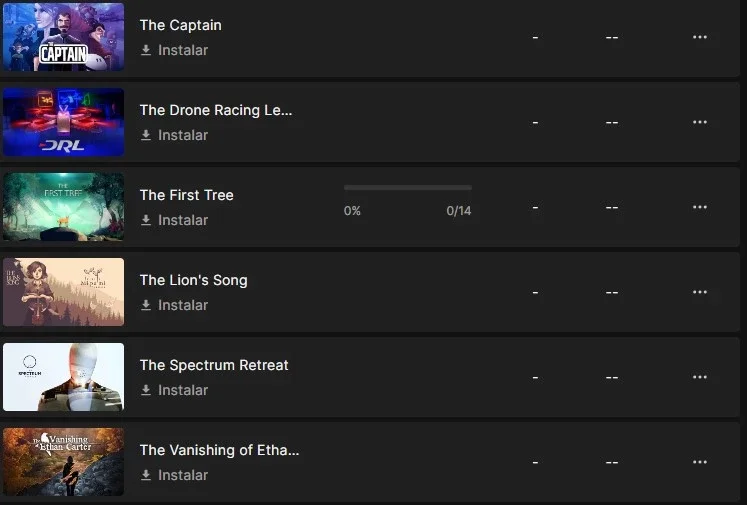Click the download icon under The Spectrum Retreat
The image size is (747, 505).
click(146, 390)
